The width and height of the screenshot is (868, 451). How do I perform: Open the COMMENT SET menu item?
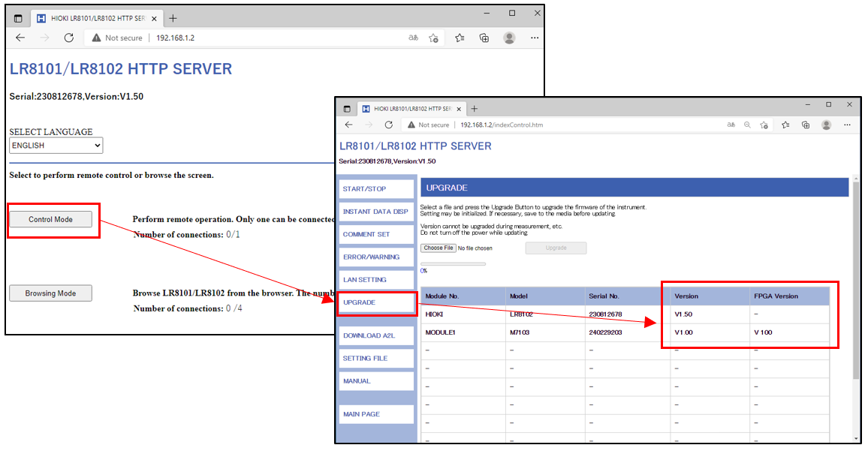pyautogui.click(x=376, y=234)
